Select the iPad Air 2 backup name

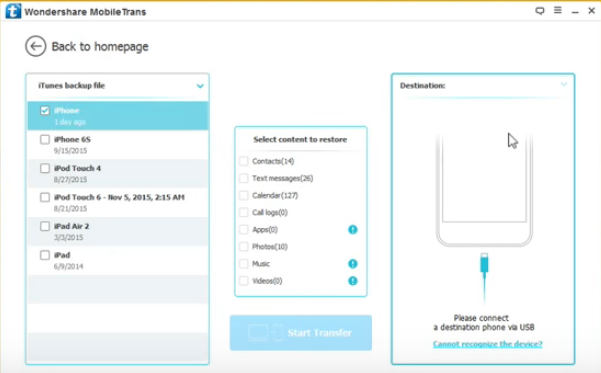[71, 226]
